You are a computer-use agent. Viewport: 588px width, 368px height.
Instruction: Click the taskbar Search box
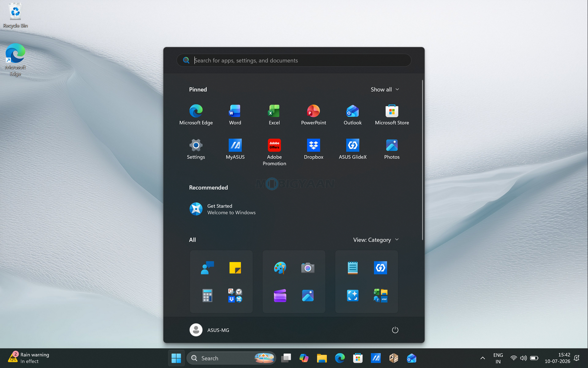click(x=231, y=358)
